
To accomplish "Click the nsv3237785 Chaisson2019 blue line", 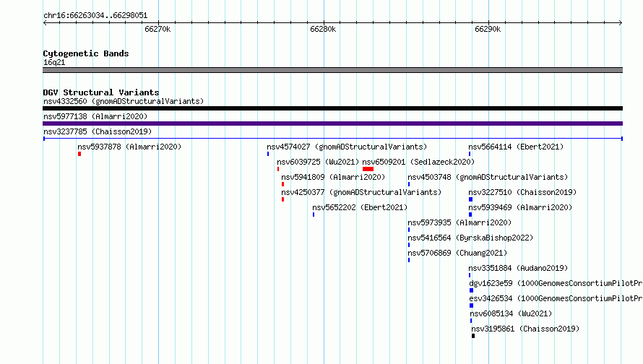I will pyautogui.click(x=332, y=139).
